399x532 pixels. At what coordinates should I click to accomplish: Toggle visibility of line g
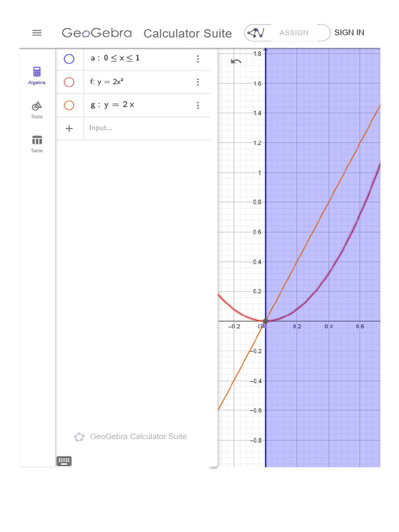[x=69, y=105]
